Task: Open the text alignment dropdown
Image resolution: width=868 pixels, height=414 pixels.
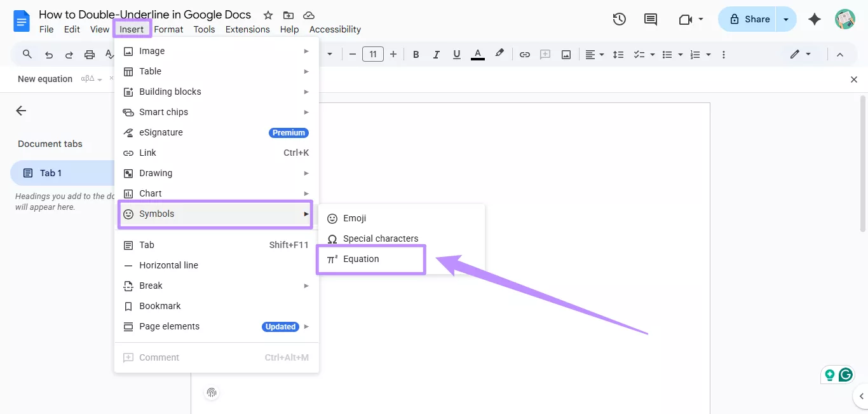Action: point(594,55)
